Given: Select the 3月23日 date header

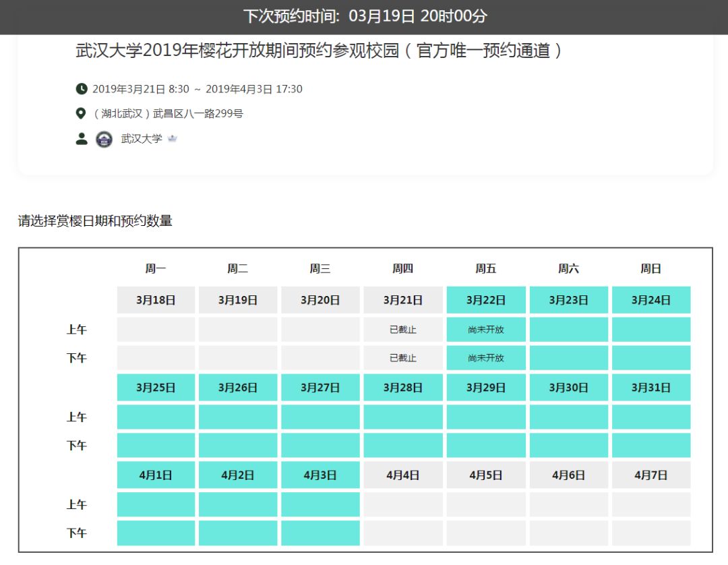Looking at the screenshot, I should point(569,300).
